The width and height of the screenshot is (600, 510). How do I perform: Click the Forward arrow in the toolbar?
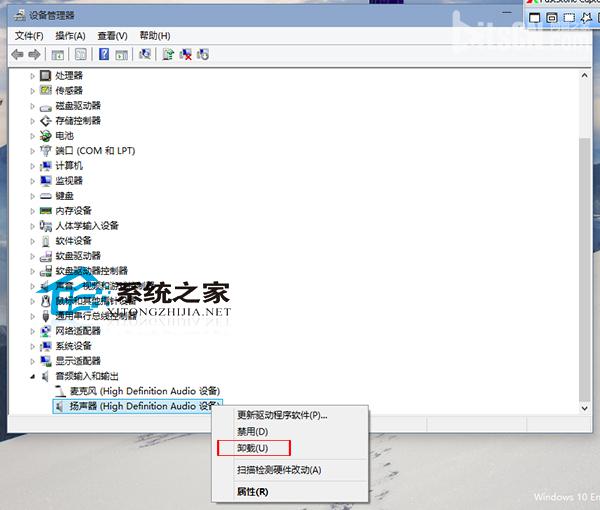34,55
